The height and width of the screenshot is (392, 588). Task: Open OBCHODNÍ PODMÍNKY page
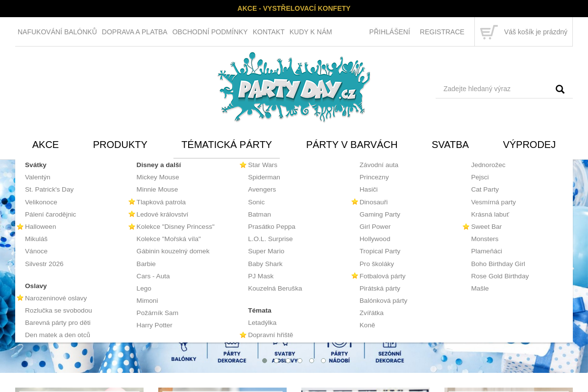click(210, 32)
